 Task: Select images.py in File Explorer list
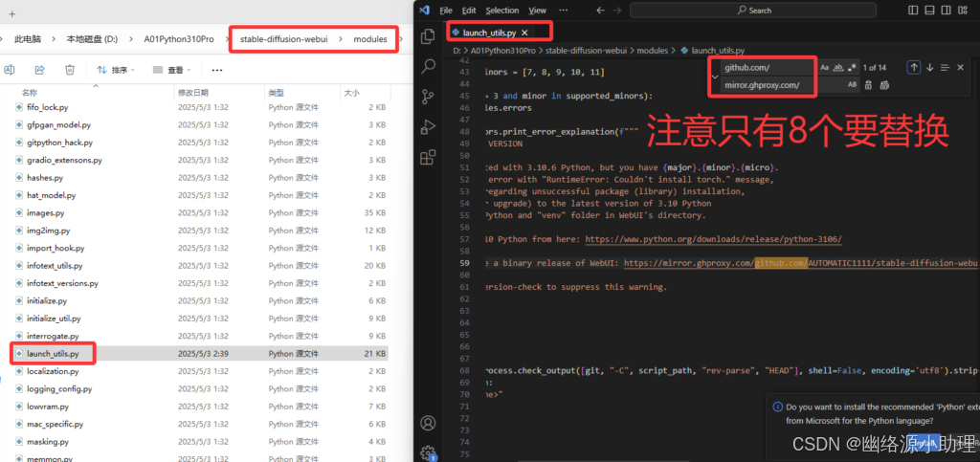click(x=201, y=213)
